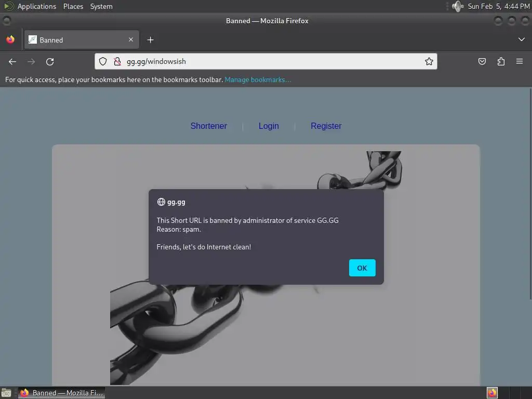
Task: Click the Firefox View icon
Action: 10,39
